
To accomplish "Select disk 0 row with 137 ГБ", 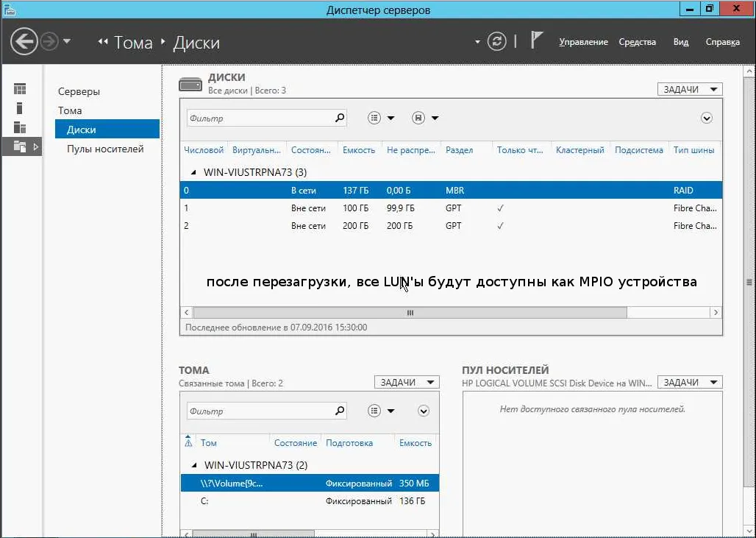I will coord(451,190).
